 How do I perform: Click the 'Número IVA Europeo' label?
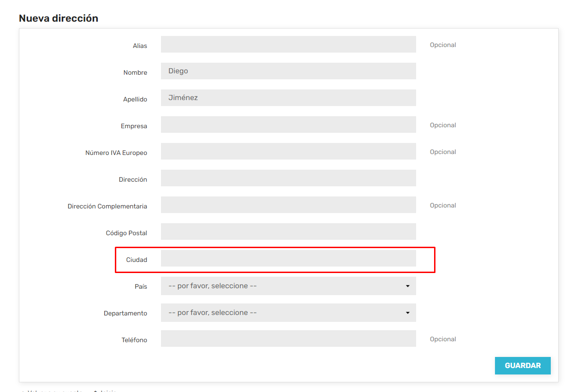(116, 153)
